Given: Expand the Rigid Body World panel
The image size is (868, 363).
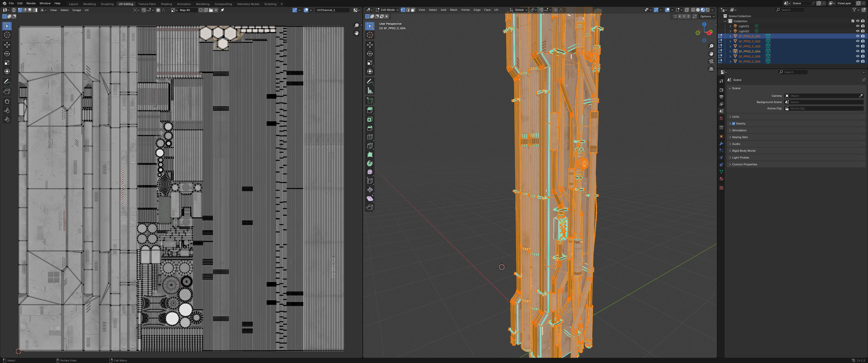Looking at the screenshot, I should coord(743,151).
